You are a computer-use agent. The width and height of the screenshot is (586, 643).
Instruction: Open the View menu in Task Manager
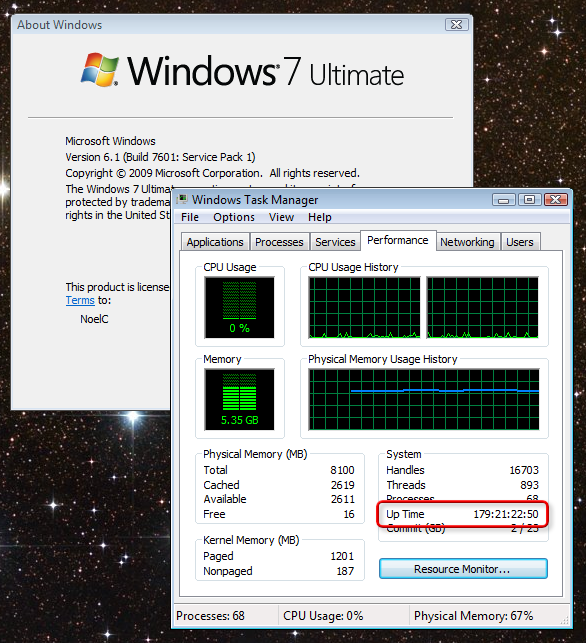[281, 217]
